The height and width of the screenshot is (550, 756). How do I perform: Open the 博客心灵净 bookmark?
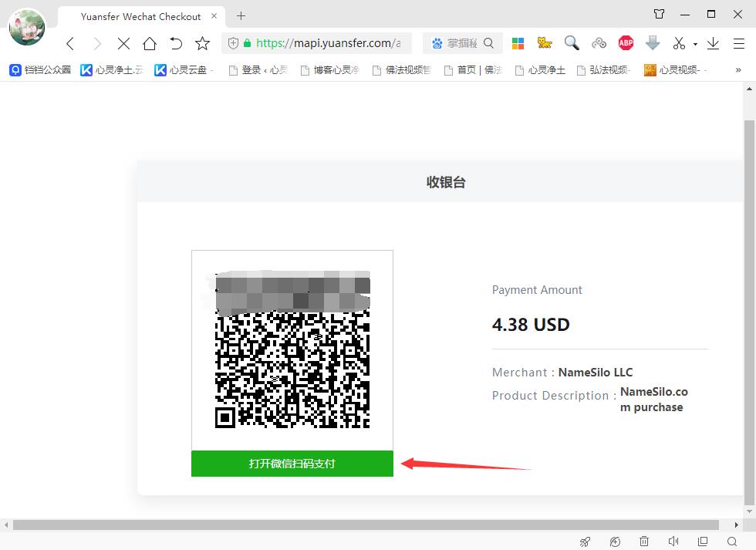pyautogui.click(x=330, y=70)
